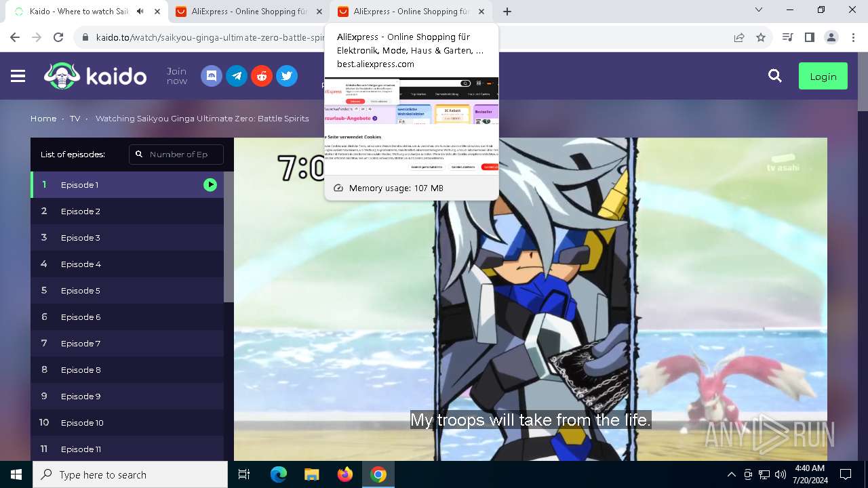Open File Explorer from the taskbar

click(x=312, y=474)
